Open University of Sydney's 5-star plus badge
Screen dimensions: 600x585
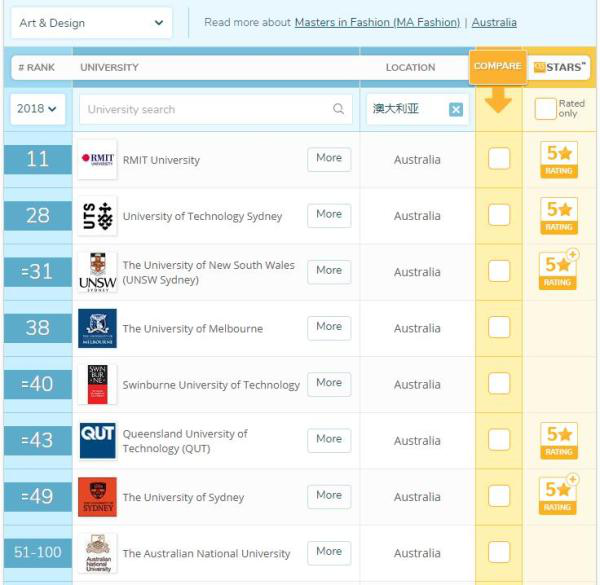pyautogui.click(x=559, y=495)
